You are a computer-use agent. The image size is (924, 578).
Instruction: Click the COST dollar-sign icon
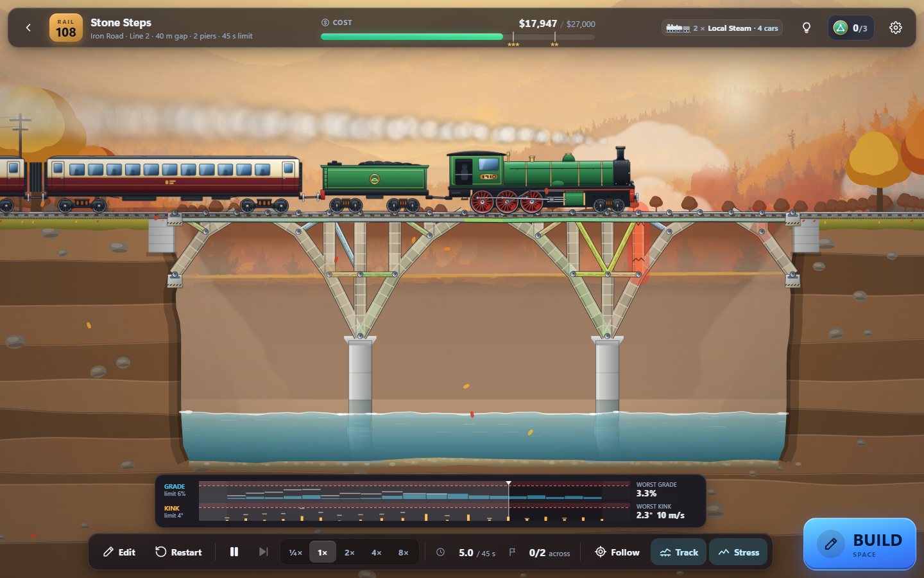[325, 22]
